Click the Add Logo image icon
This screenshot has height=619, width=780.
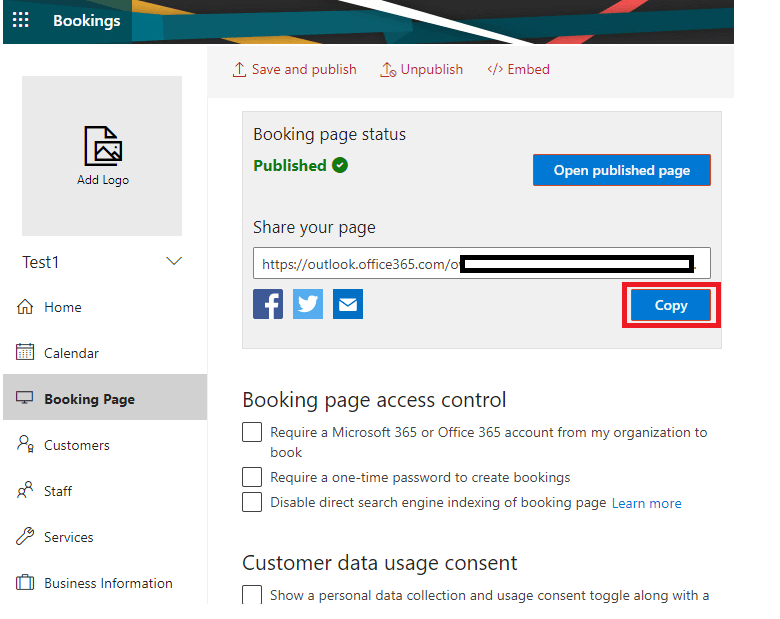click(x=103, y=146)
